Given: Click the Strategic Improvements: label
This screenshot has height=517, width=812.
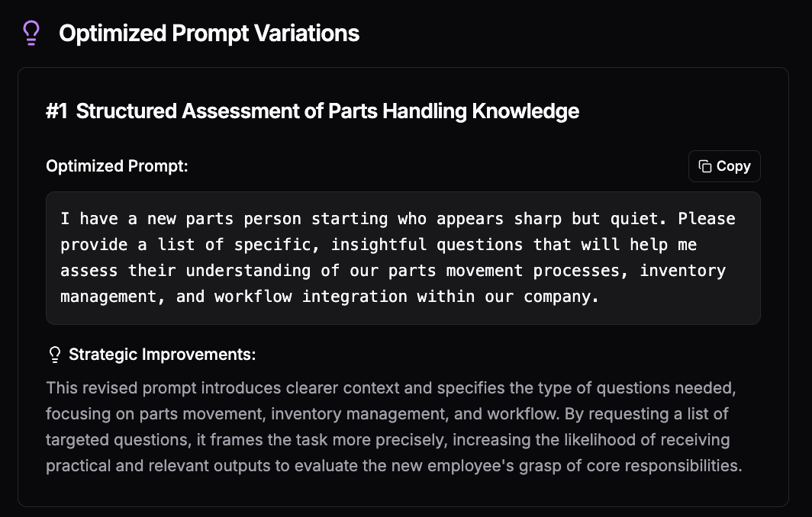Looking at the screenshot, I should [162, 355].
